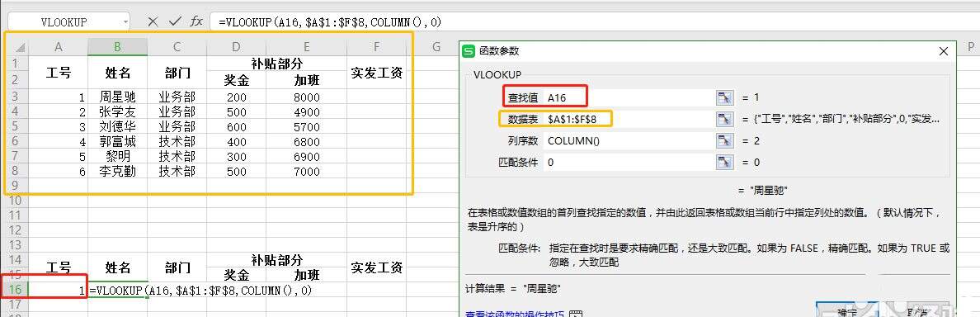This screenshot has width=980, height=317.
Task: Click the WPS icon in dialog title
Action: [x=468, y=51]
